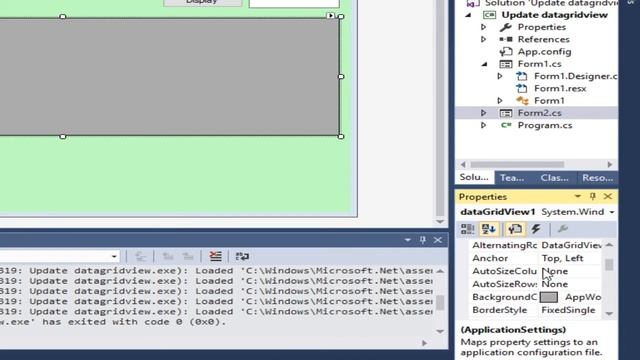Viewport: 640px width, 360px height.
Task: Go to previous message in Output toolbar
Action: [168, 256]
